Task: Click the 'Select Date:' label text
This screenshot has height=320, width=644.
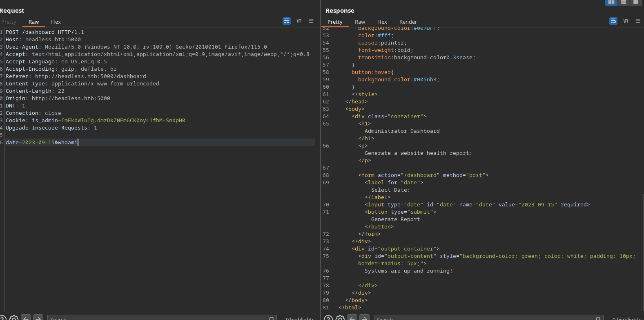Action: [x=390, y=190]
